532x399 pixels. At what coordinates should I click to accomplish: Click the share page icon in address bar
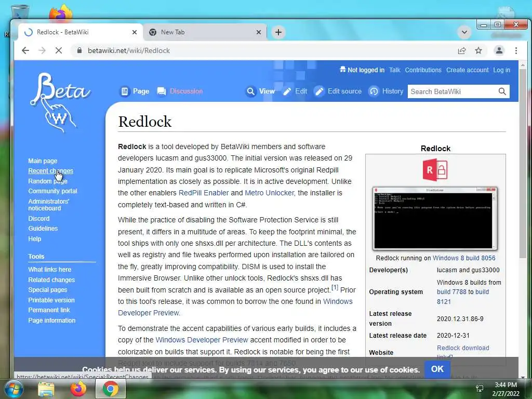(x=462, y=50)
